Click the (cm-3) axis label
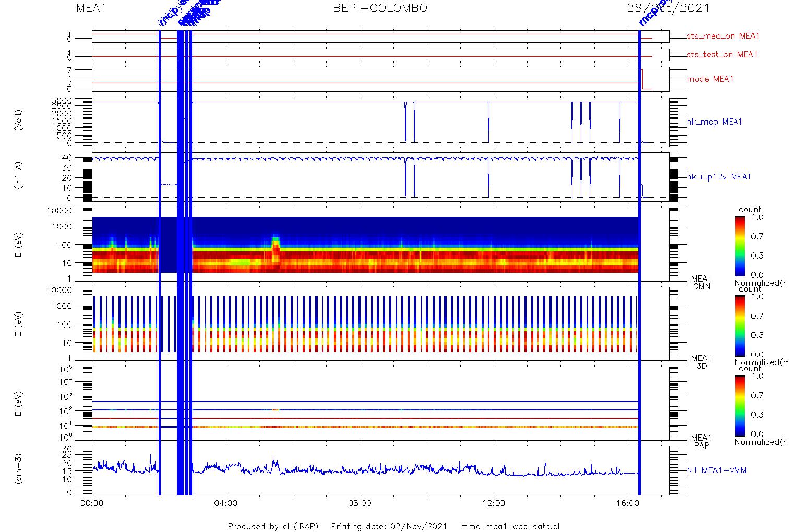 [x=19, y=469]
